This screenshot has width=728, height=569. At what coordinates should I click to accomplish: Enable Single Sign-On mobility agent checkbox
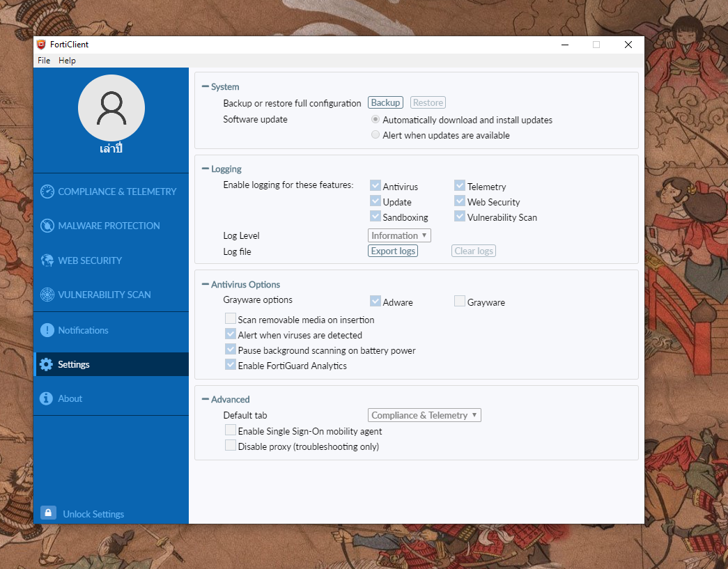click(x=231, y=430)
